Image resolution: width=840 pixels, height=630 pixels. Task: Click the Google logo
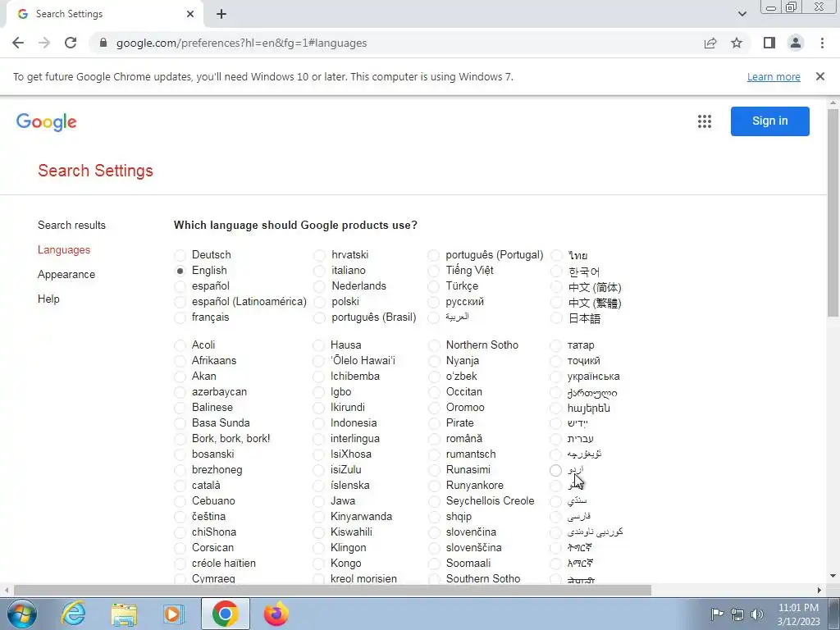(x=47, y=121)
